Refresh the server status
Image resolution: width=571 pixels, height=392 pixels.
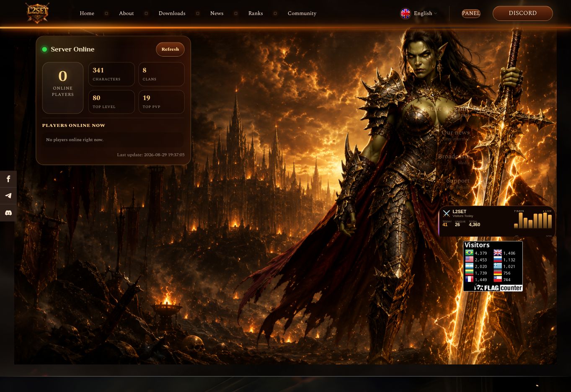[170, 49]
